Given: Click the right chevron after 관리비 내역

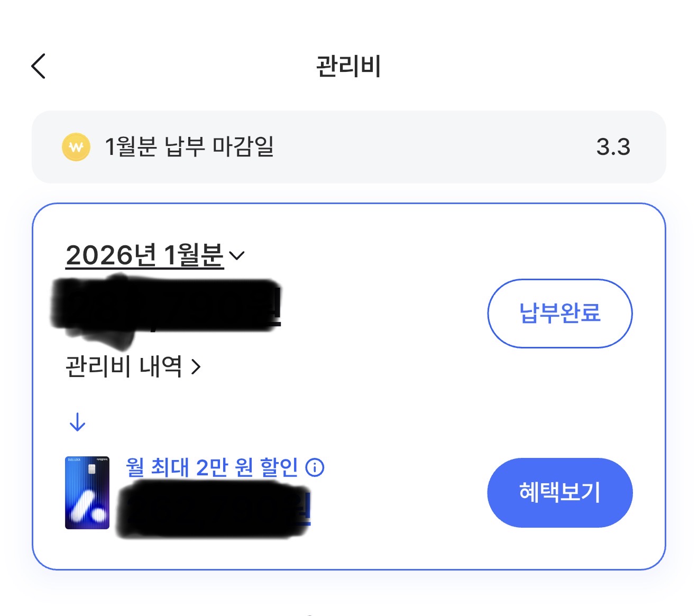Looking at the screenshot, I should click(196, 366).
